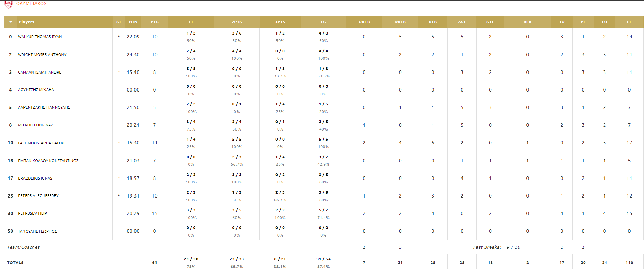Open player MITROU-LONG NAZ
Viewport: 644px width, 269px height.
pos(36,125)
